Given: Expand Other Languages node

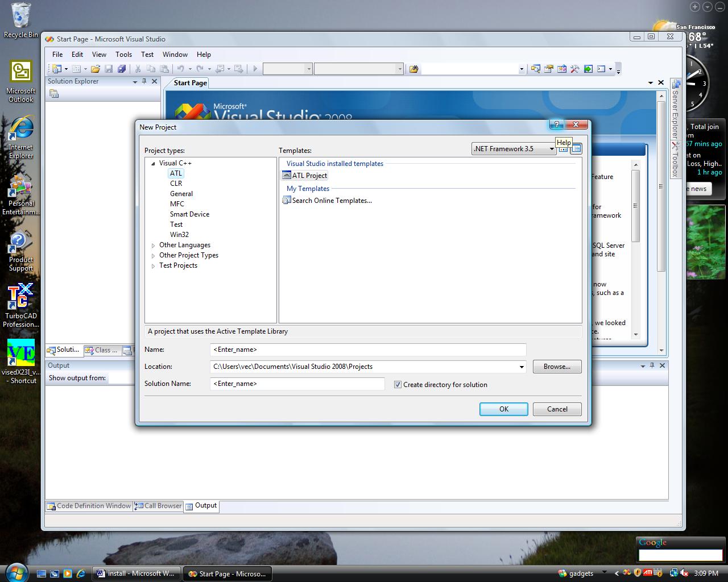Looking at the screenshot, I should click(153, 246).
